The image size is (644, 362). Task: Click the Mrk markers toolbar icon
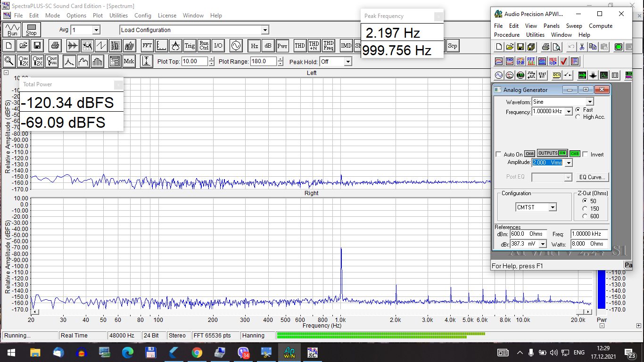coord(129,61)
